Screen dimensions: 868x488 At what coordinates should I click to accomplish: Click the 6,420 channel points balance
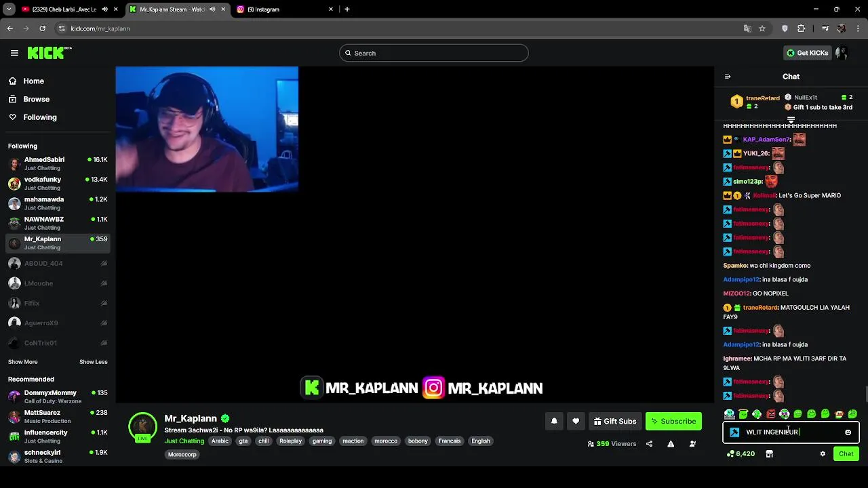741,454
